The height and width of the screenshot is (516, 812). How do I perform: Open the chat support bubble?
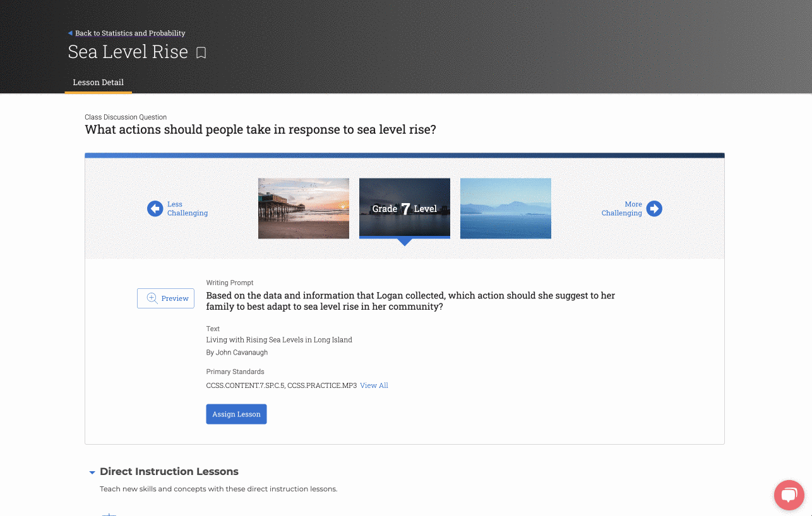pyautogui.click(x=789, y=495)
